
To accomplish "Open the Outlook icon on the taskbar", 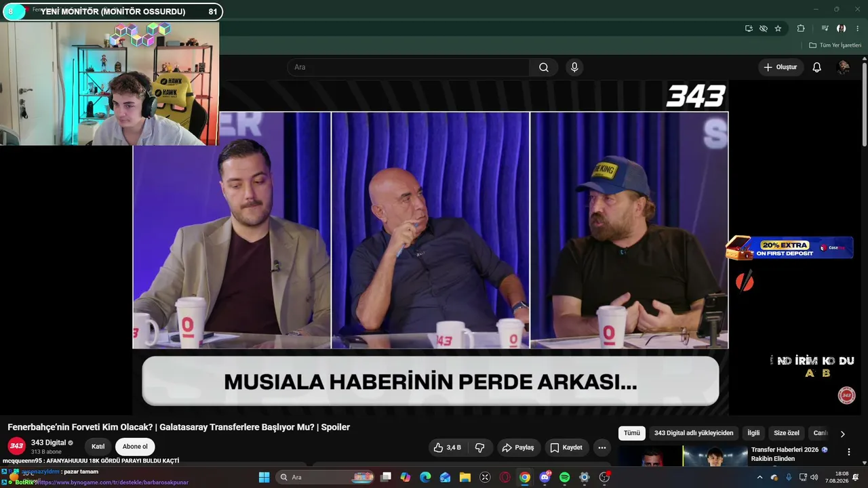I will (445, 477).
